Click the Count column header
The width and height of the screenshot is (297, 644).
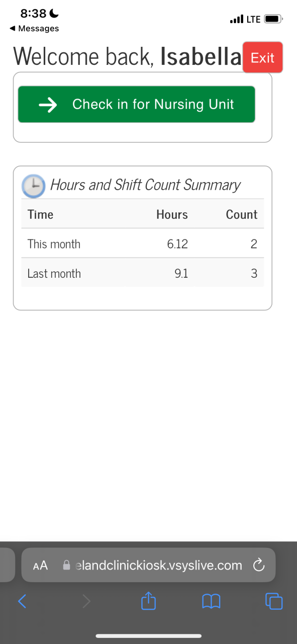(242, 214)
